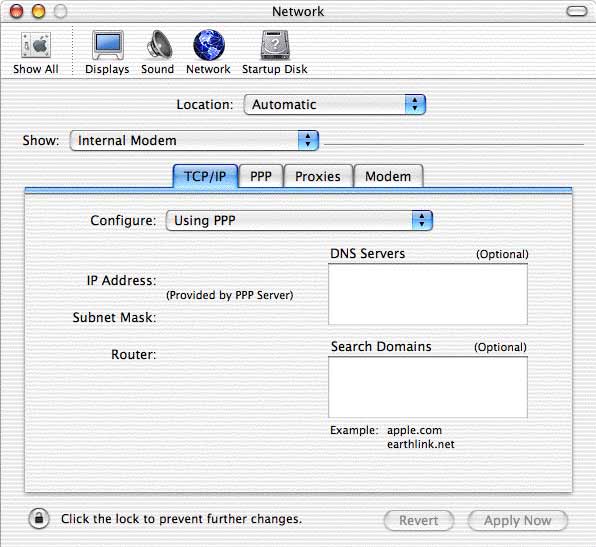This screenshot has width=596, height=547.
Task: Click the lock to prevent changes
Action: [x=39, y=518]
